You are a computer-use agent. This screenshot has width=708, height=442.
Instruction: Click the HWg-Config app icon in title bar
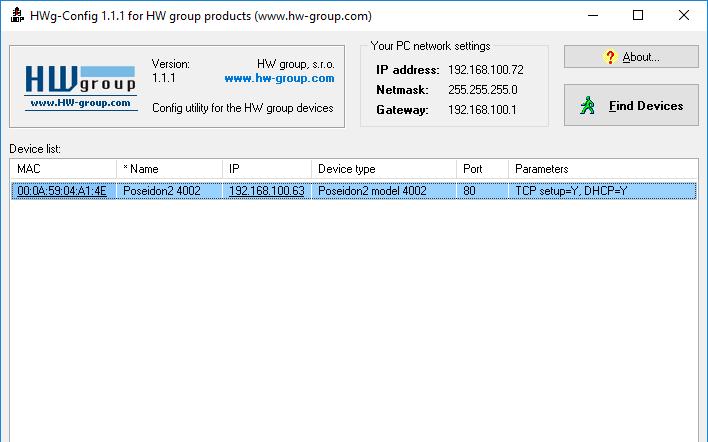[x=17, y=15]
